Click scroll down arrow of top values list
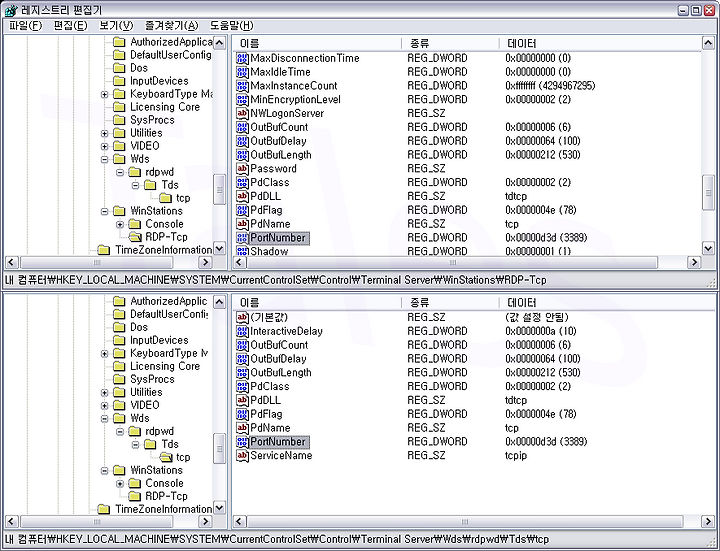 [x=708, y=249]
